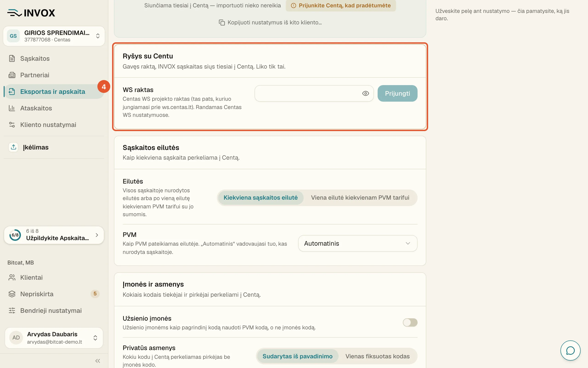Click the Ataskaitos chart icon
Image resolution: width=588 pixels, height=368 pixels.
click(x=12, y=108)
